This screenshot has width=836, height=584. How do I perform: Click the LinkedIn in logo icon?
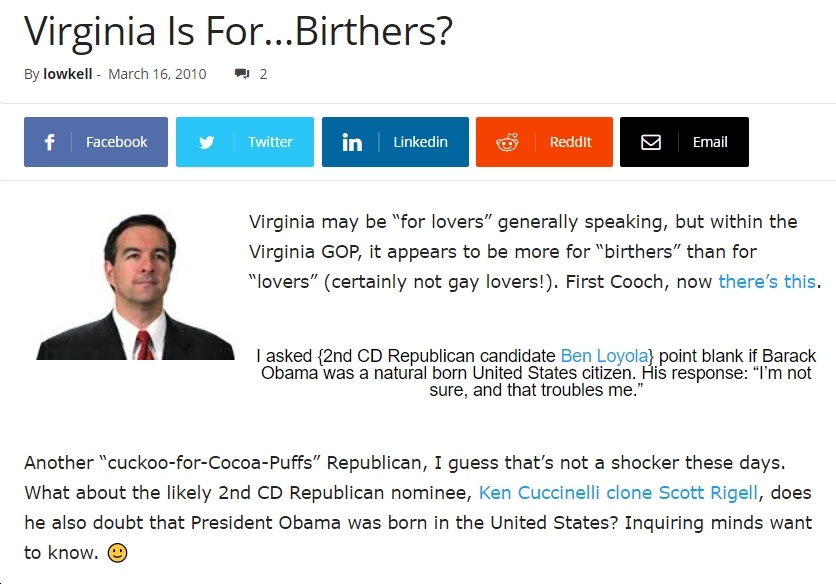pos(352,142)
